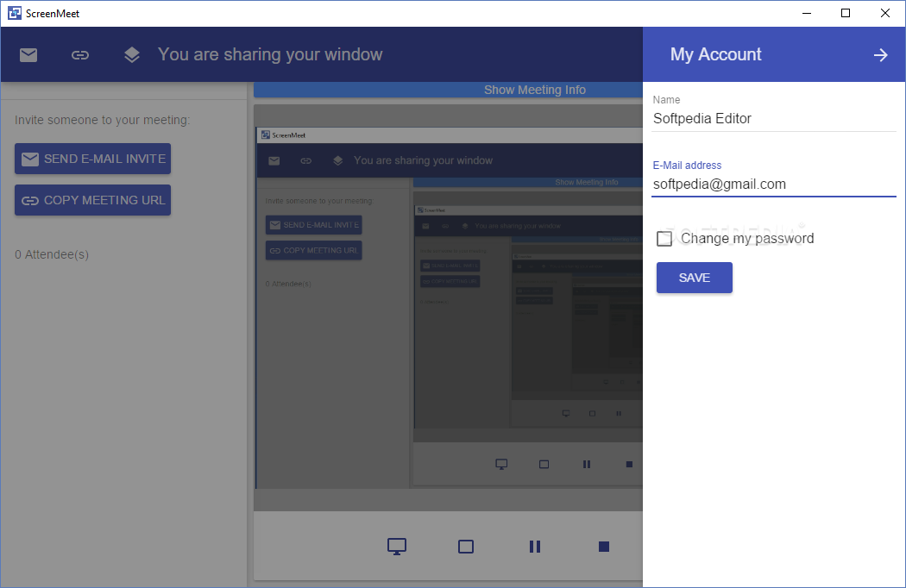Click the link icon in the header
This screenshot has height=588, width=906.
click(79, 55)
